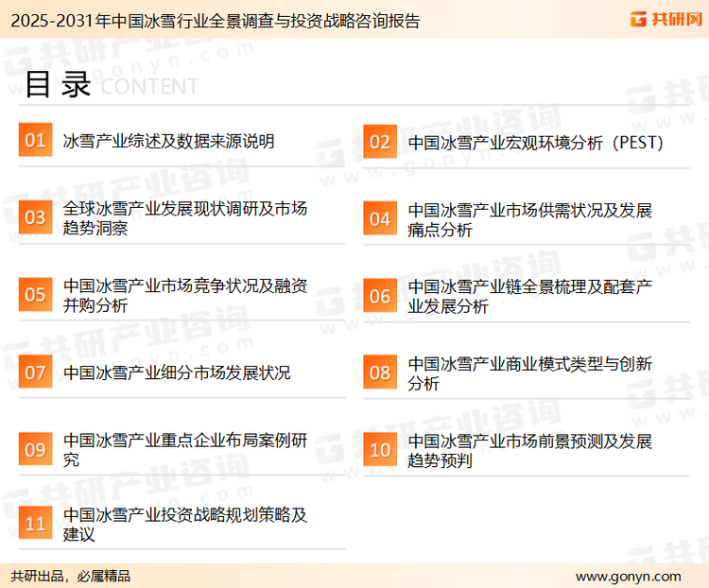This screenshot has height=588, width=709.
Task: Open chapter 冰雪产业综述及数据来源说明
Action: click(168, 141)
